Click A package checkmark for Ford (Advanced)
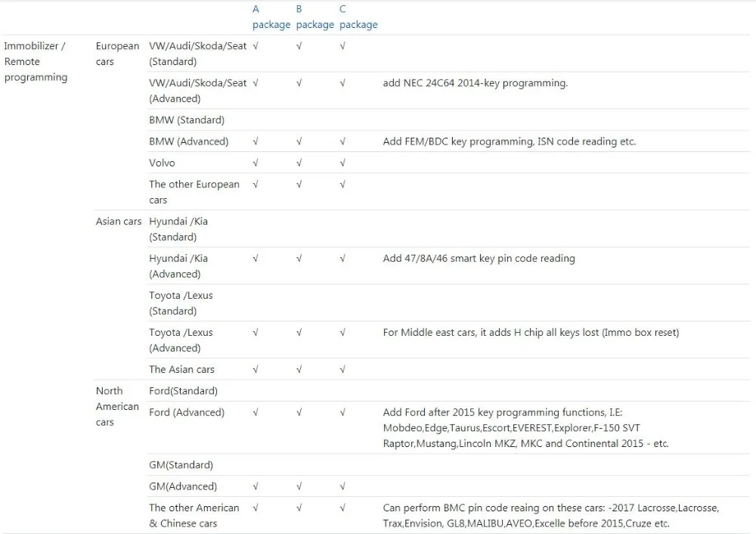Screen dimensions: 756x534 [256, 412]
